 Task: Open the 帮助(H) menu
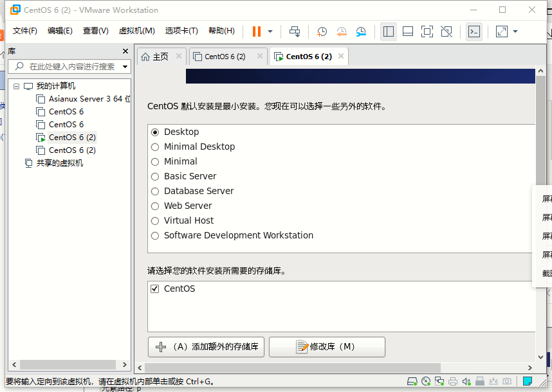pyautogui.click(x=221, y=31)
